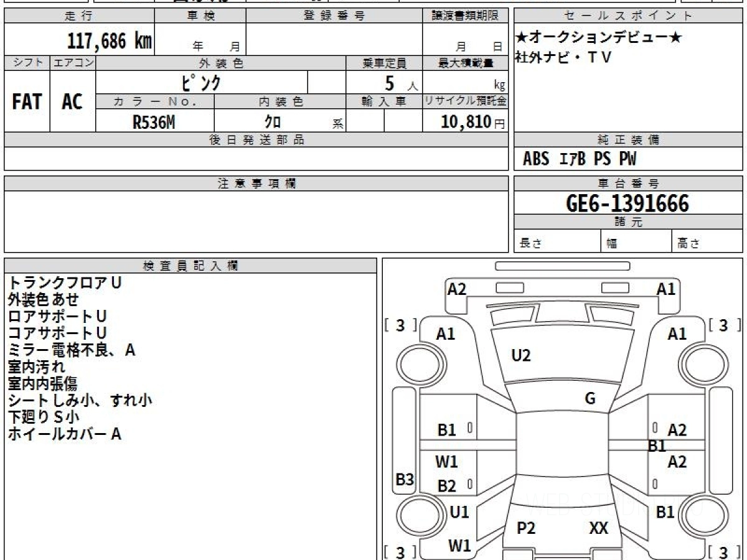Click the P2 mark on the trunk
Image resolution: width=747 pixels, height=560 pixels.
point(526,528)
